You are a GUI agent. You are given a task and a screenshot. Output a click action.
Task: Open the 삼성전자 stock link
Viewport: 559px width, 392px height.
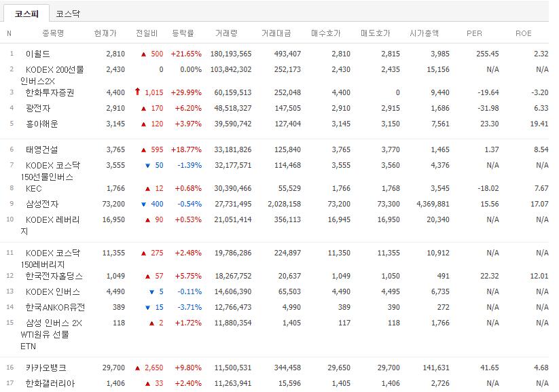[42, 204]
